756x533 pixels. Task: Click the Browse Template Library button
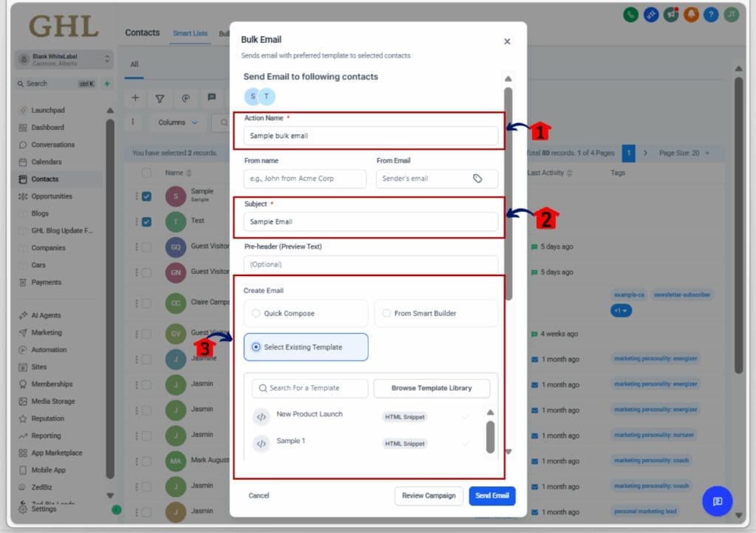coord(431,388)
